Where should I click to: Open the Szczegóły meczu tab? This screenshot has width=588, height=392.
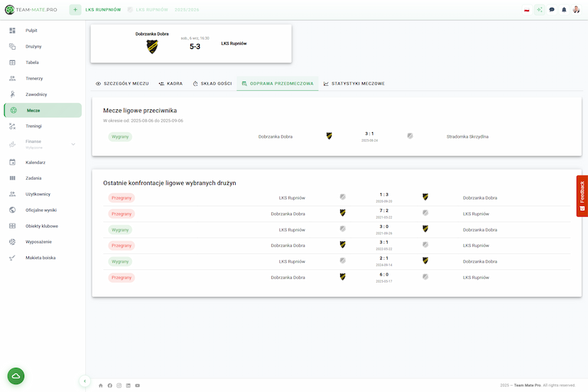click(x=122, y=84)
